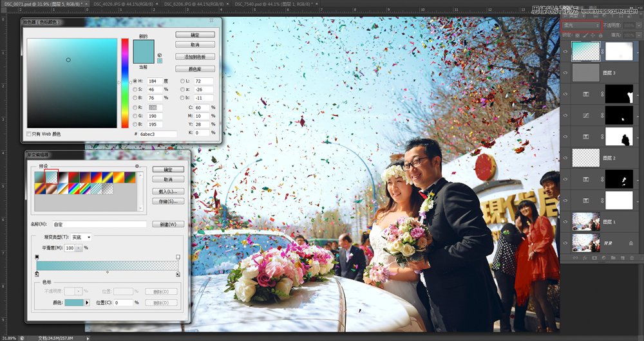Click the padlock on the 背景 layer
Screen dimensions: 644x341
[631, 243]
